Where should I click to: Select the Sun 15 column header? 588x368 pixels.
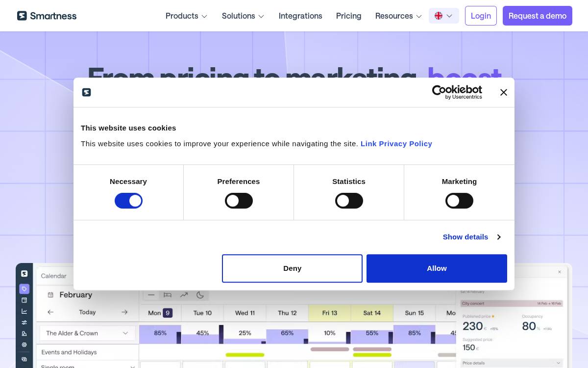tap(415, 313)
